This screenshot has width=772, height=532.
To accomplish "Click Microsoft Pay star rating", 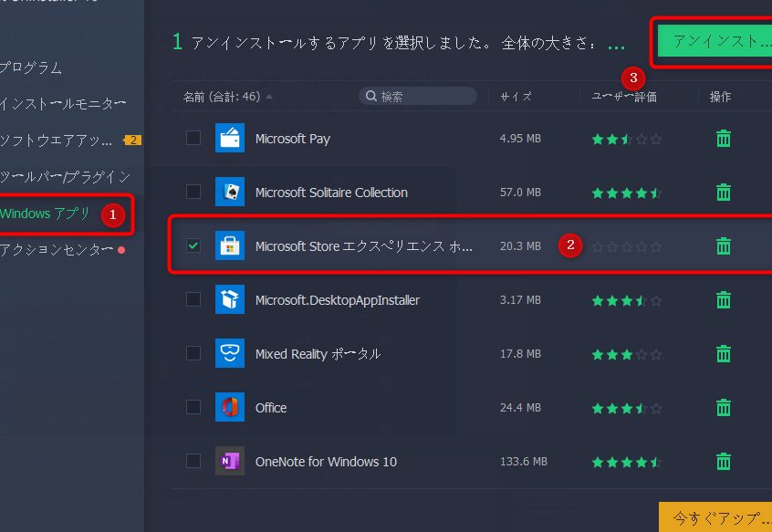I will pyautogui.click(x=626, y=140).
